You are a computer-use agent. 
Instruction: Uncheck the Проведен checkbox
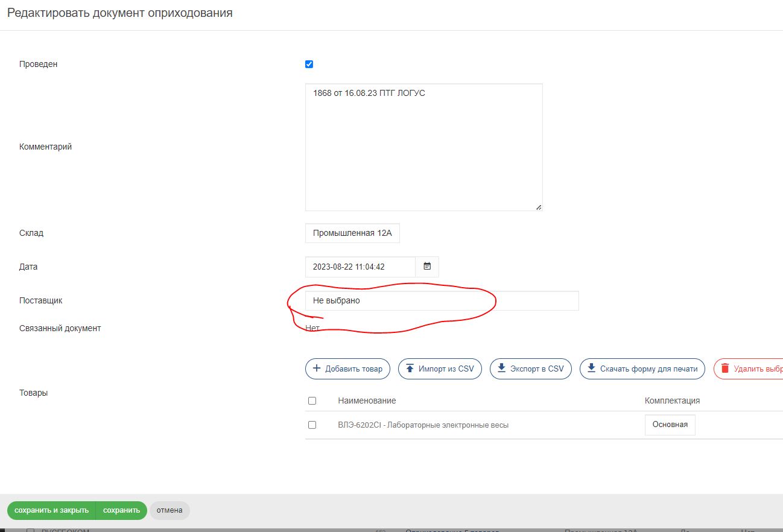[309, 65]
